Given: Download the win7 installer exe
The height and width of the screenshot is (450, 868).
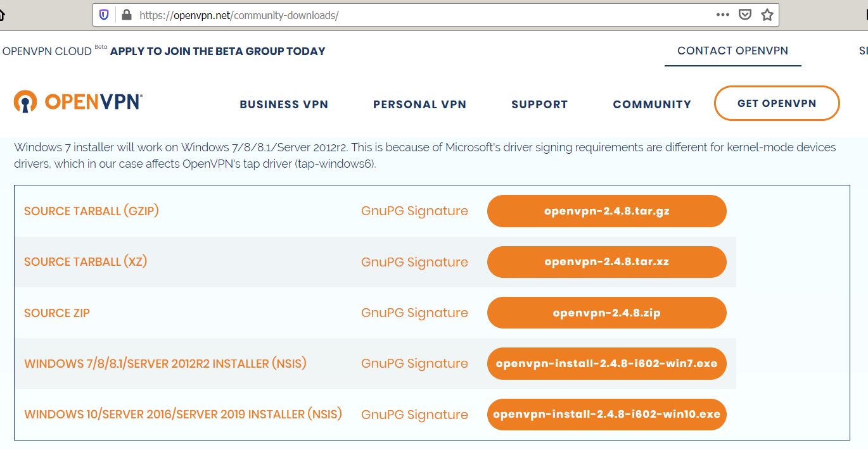Looking at the screenshot, I should pos(607,363).
